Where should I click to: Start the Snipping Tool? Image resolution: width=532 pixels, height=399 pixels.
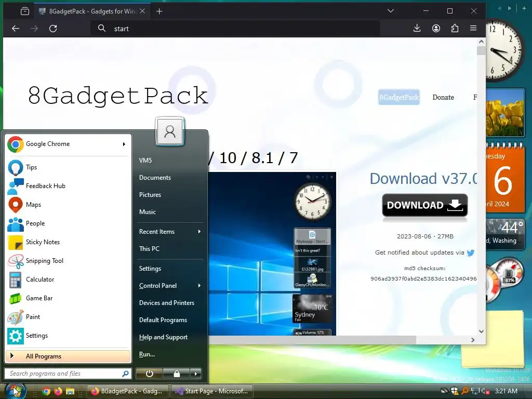(x=68, y=261)
